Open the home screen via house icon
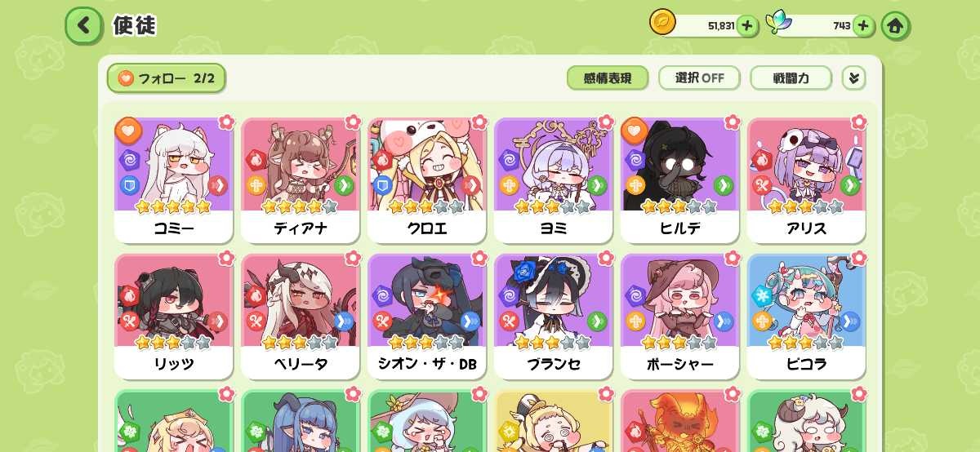The height and width of the screenshot is (452, 980). (x=895, y=26)
